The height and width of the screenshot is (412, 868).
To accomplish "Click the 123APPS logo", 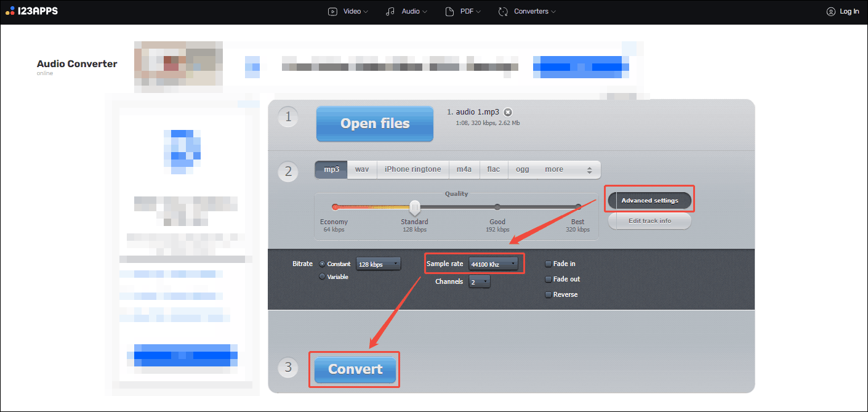I will [31, 11].
